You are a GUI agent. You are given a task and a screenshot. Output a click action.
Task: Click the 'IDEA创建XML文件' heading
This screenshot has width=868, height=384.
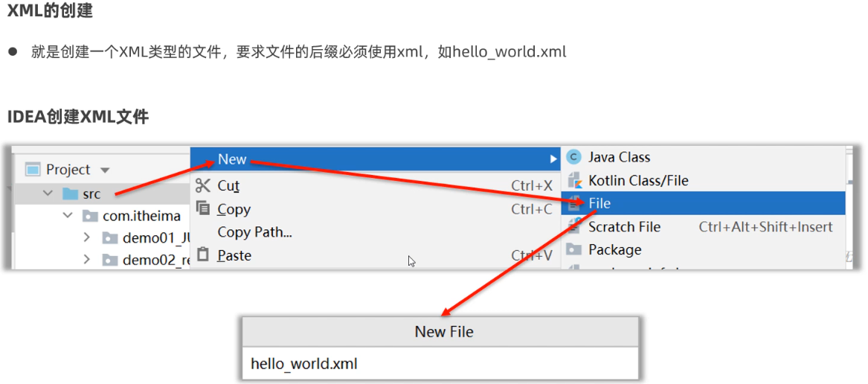pos(77,117)
